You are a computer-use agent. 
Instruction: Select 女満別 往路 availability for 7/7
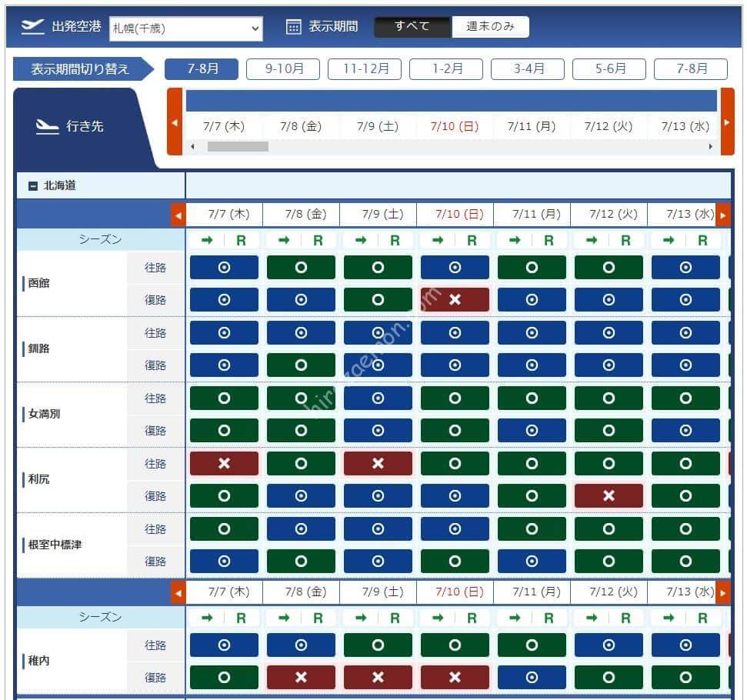(x=224, y=398)
